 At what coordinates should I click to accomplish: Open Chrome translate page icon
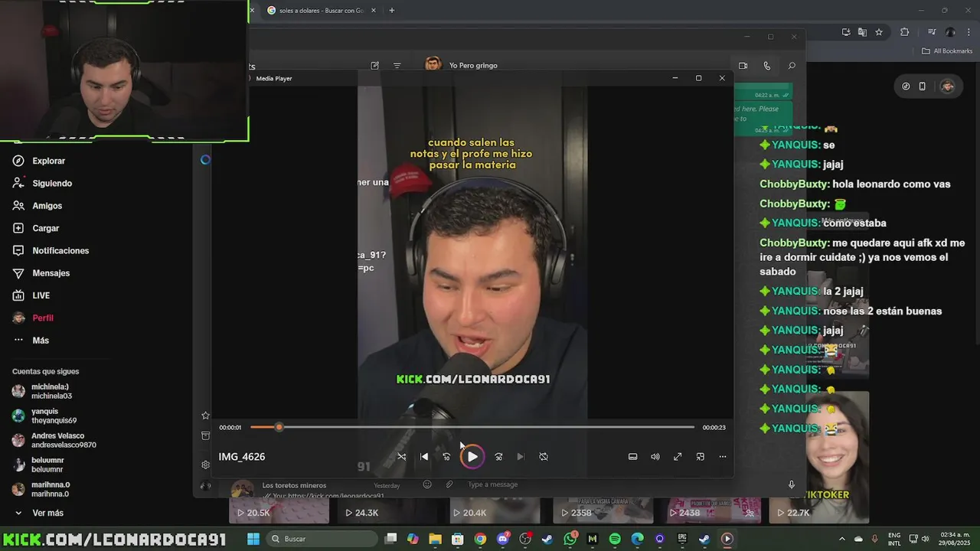(862, 32)
